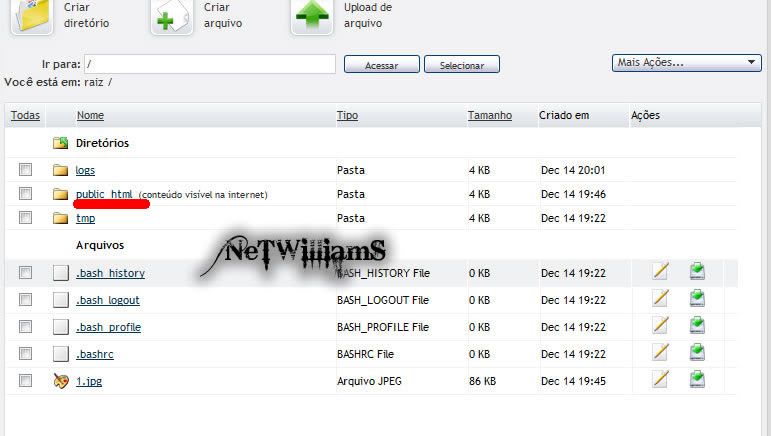This screenshot has height=436, width=772.
Task: Open the logs directory link
Action: (x=85, y=170)
